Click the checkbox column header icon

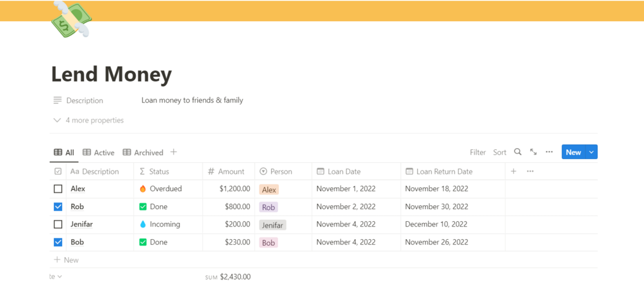click(58, 171)
